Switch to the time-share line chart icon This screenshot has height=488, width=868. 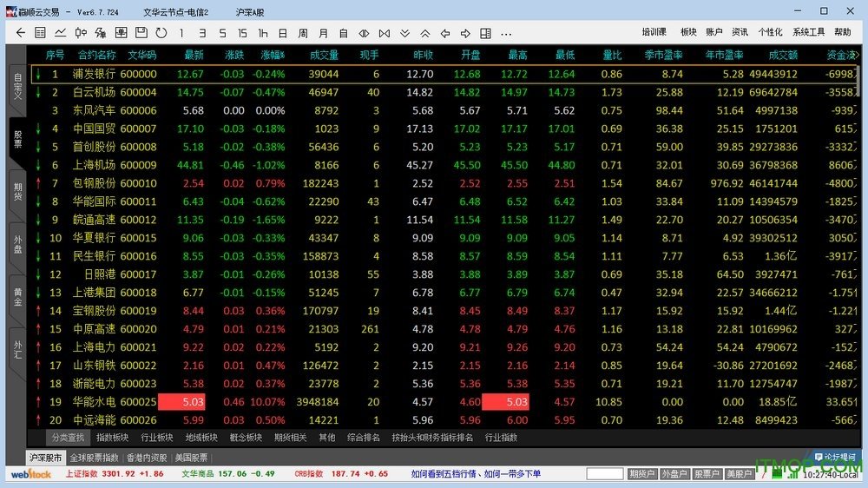tap(61, 33)
